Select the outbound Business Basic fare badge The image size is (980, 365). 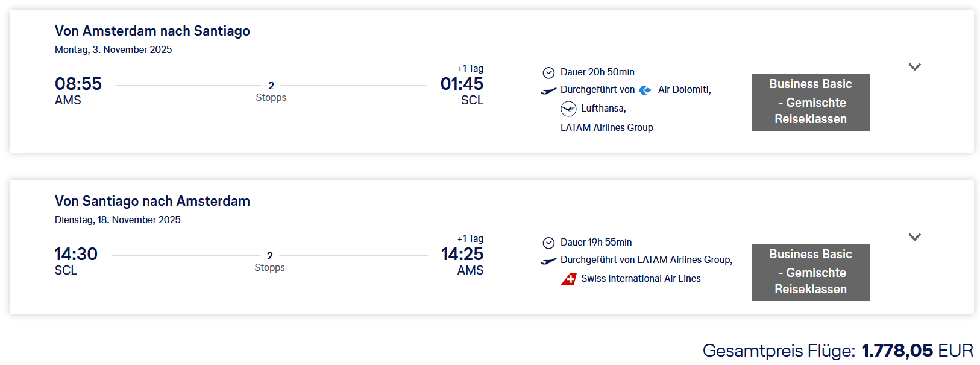pyautogui.click(x=810, y=102)
